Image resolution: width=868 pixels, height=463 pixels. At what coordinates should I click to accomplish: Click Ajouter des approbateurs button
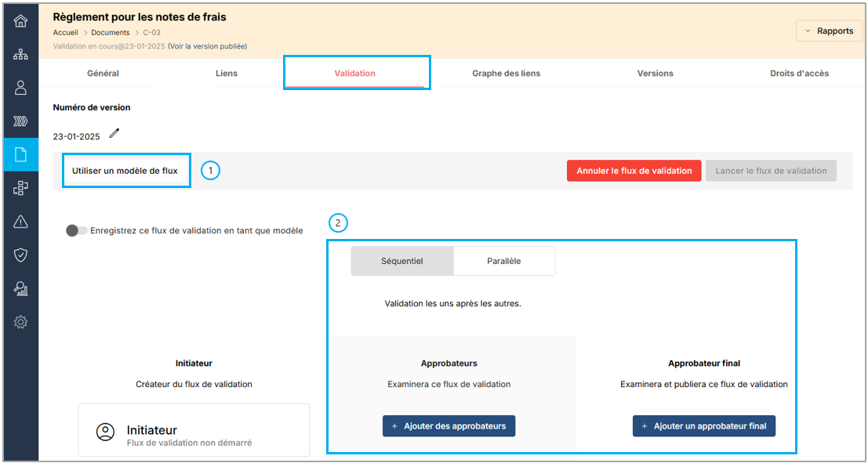[x=449, y=426]
